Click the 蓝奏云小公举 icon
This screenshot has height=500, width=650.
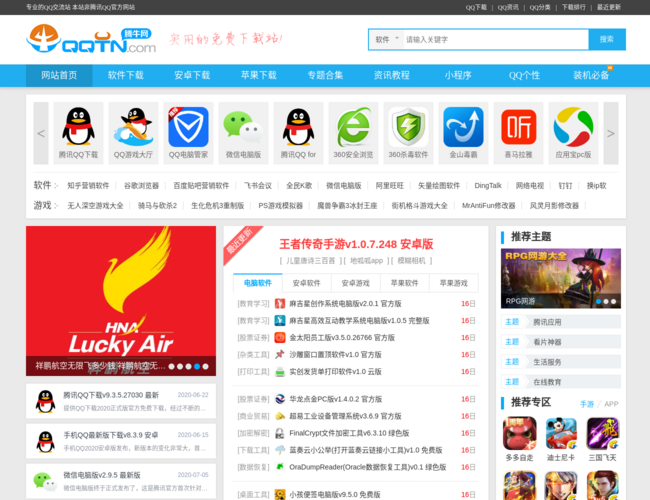coord(280,450)
